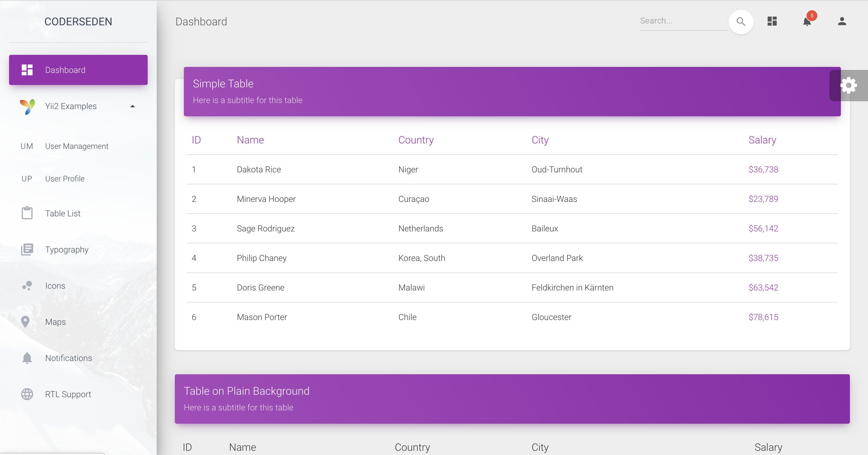
Task: Open the Table List section
Action: point(63,213)
